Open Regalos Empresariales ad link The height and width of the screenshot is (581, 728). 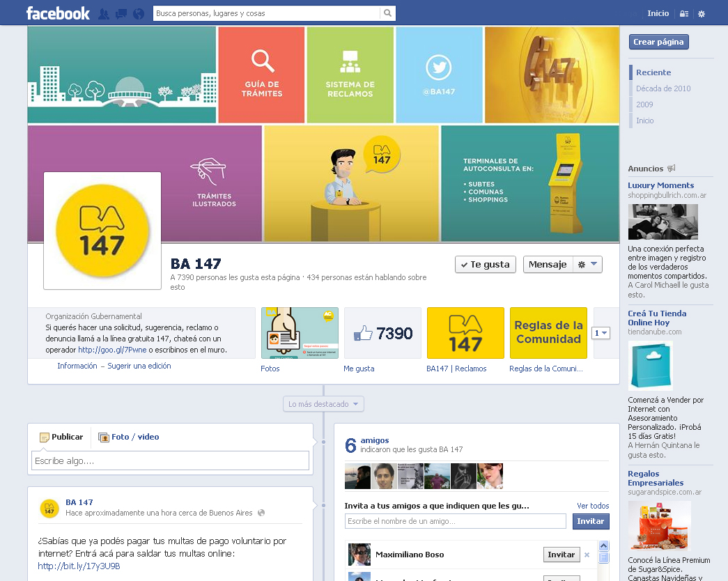click(655, 479)
